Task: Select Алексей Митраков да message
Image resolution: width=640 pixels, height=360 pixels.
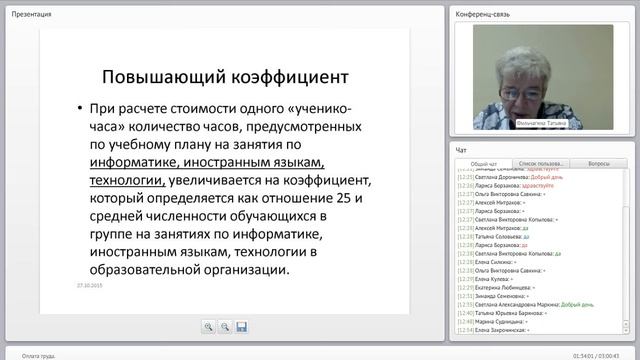Action: (x=493, y=228)
